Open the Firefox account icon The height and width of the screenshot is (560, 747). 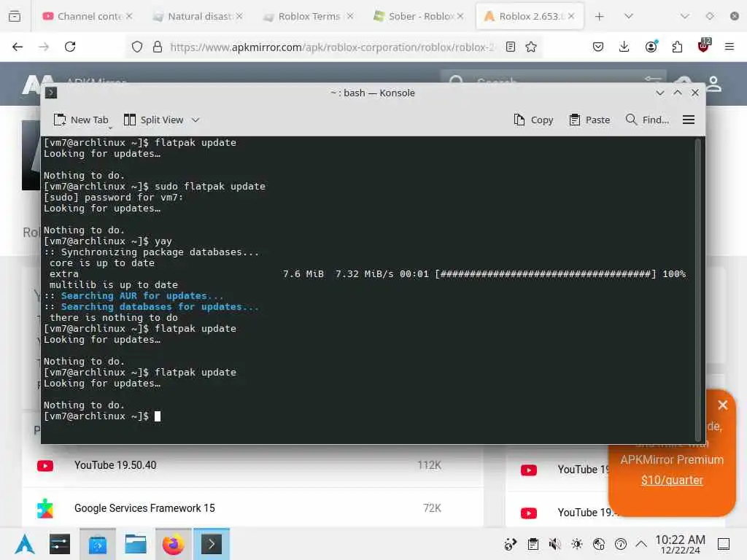[651, 46]
